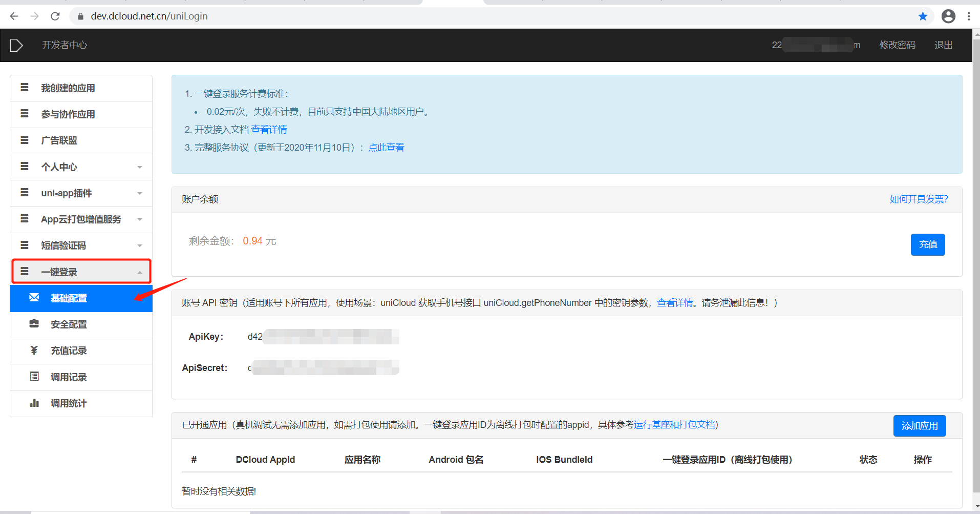This screenshot has height=514, width=980.
Task: Select 退出 to log out
Action: click(944, 45)
